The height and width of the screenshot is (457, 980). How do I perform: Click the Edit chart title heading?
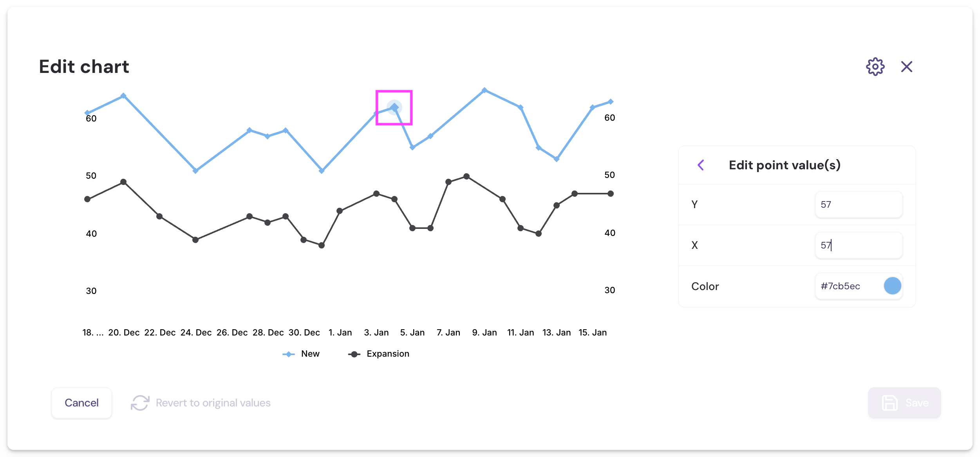(83, 67)
